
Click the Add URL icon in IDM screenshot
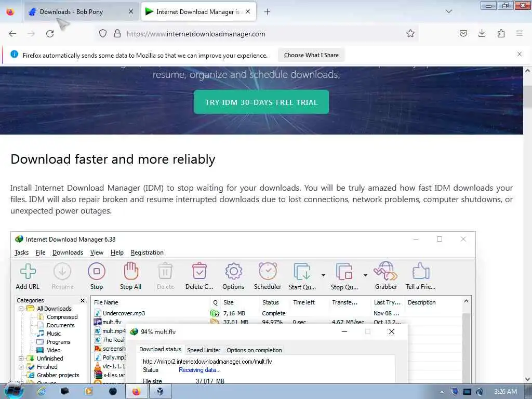click(x=28, y=271)
